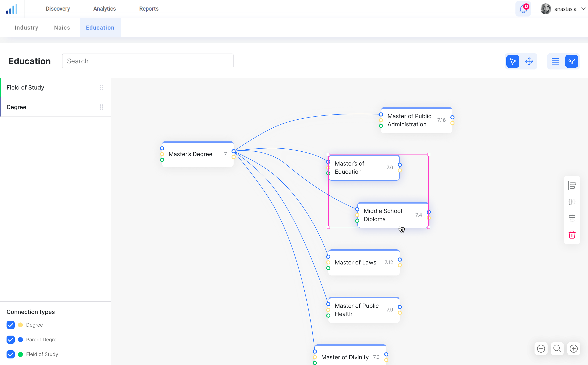588x365 pixels.
Task: Click Middle School Diploma left green port
Action: click(357, 221)
